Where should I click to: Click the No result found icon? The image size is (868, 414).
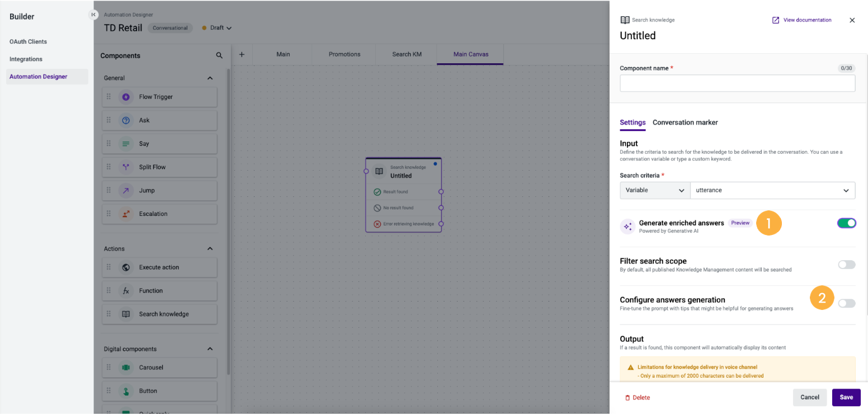coord(377,208)
